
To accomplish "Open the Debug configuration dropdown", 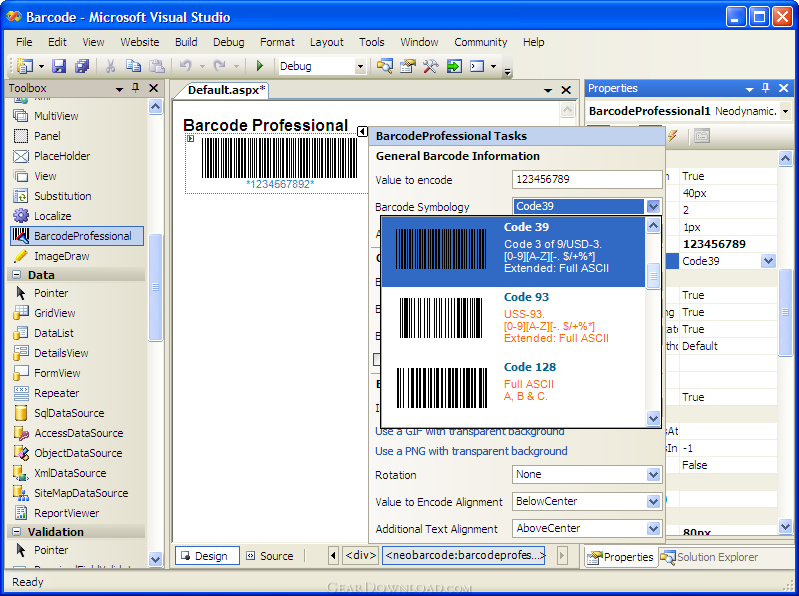I will 360,66.
